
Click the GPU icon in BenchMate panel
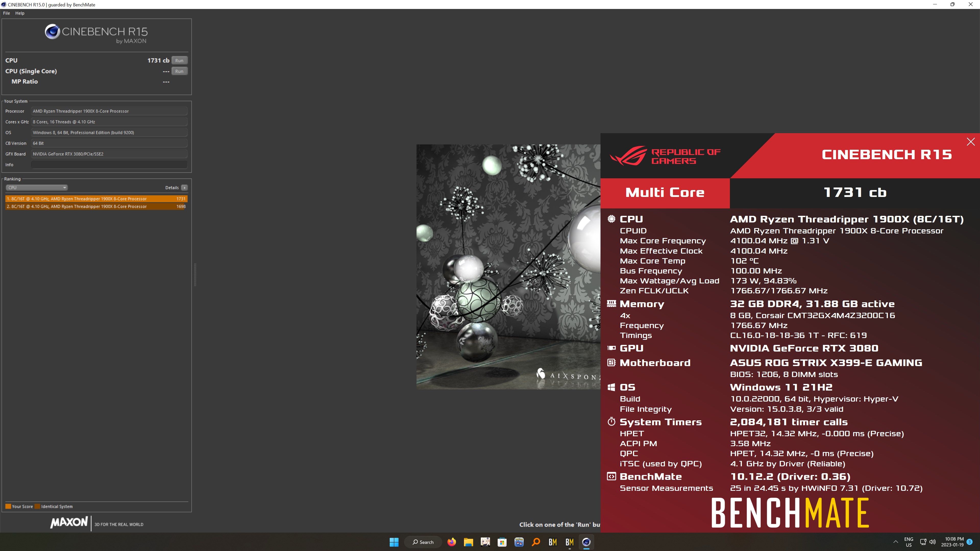tap(611, 348)
